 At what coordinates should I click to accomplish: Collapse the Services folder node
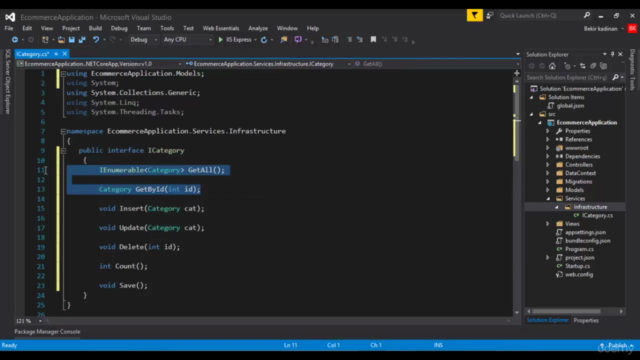pos(548,199)
